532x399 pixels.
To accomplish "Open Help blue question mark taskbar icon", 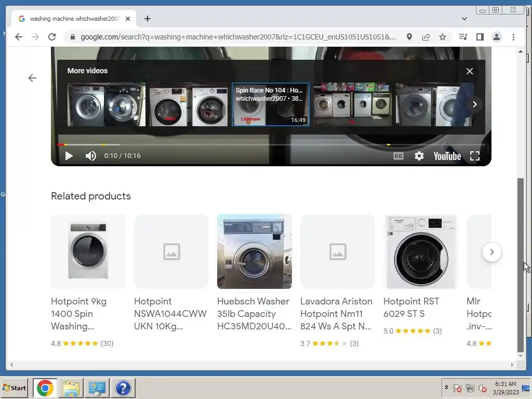I will pos(123,388).
